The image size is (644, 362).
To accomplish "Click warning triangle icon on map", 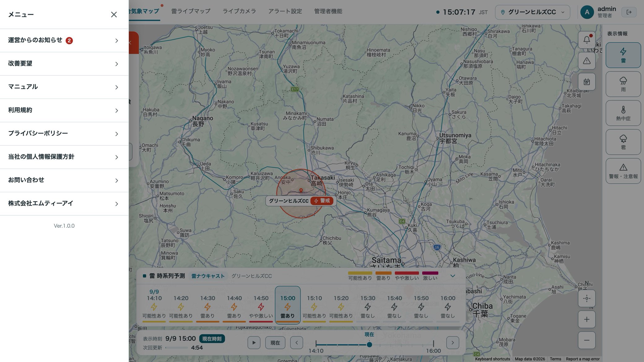I will [586, 61].
